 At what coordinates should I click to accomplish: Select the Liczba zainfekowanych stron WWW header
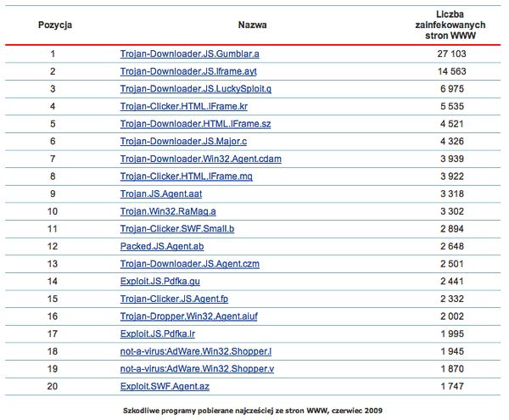tap(450, 25)
